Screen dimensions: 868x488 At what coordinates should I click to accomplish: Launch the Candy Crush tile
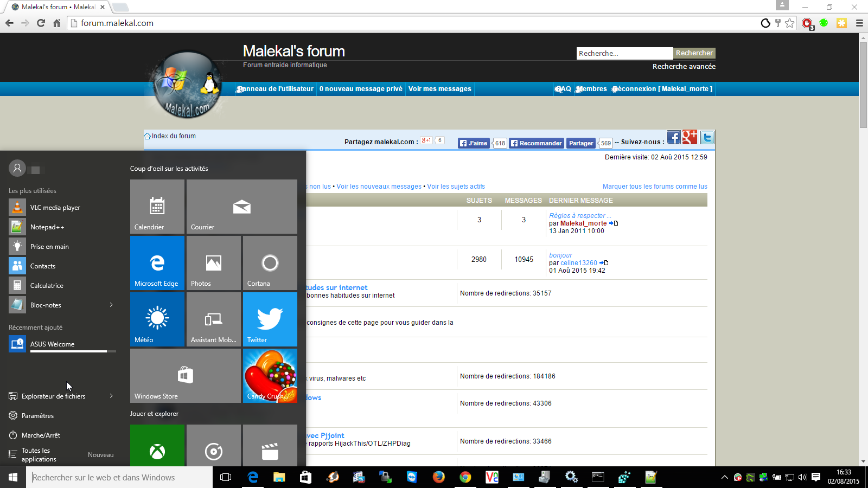(270, 376)
